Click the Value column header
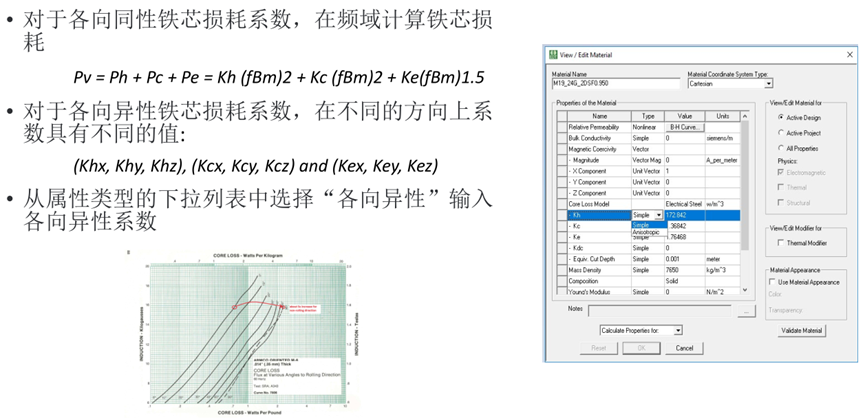 coord(685,116)
